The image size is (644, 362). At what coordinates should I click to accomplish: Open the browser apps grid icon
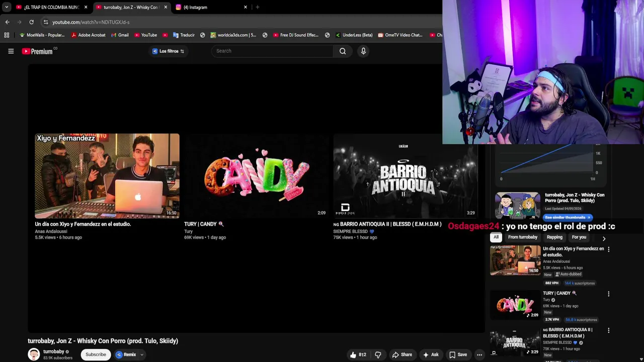click(x=7, y=35)
